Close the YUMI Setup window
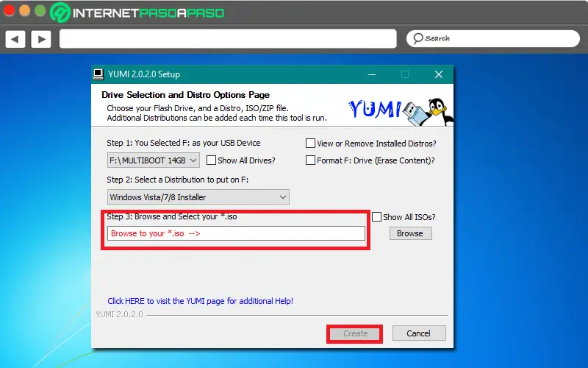The image size is (588, 368). (x=439, y=74)
